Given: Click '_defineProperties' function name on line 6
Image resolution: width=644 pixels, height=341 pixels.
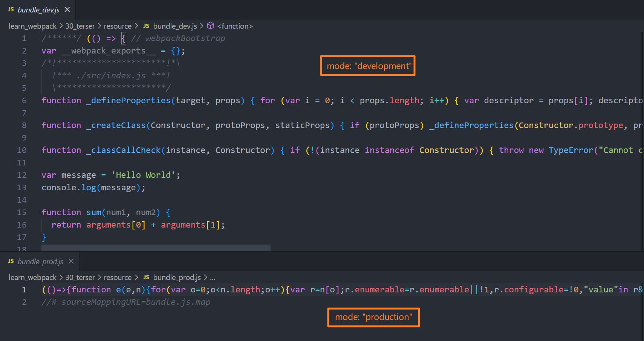Looking at the screenshot, I should (x=128, y=101).
